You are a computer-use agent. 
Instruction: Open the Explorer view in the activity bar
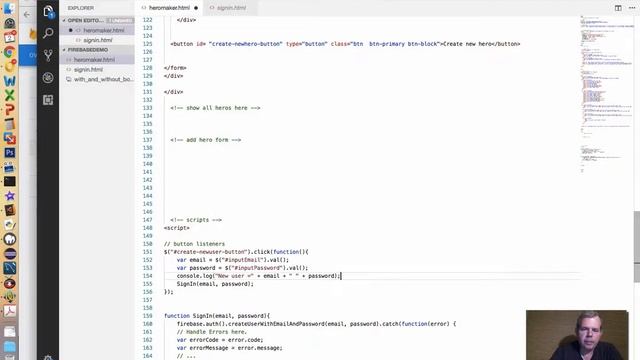(x=48, y=11)
